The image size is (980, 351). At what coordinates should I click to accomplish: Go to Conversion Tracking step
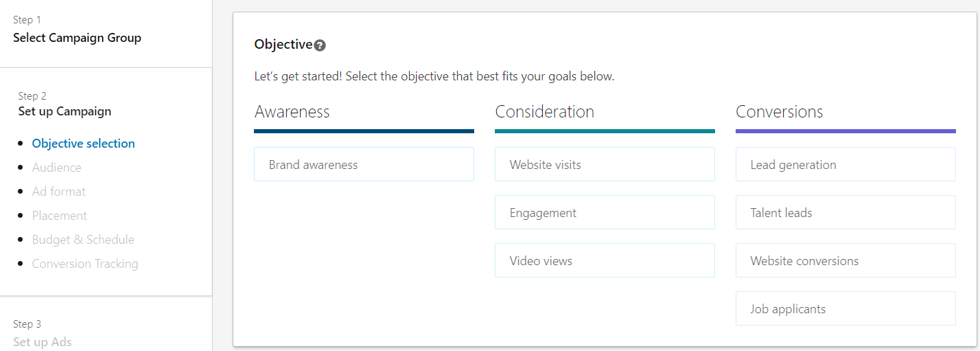pyautogui.click(x=85, y=264)
